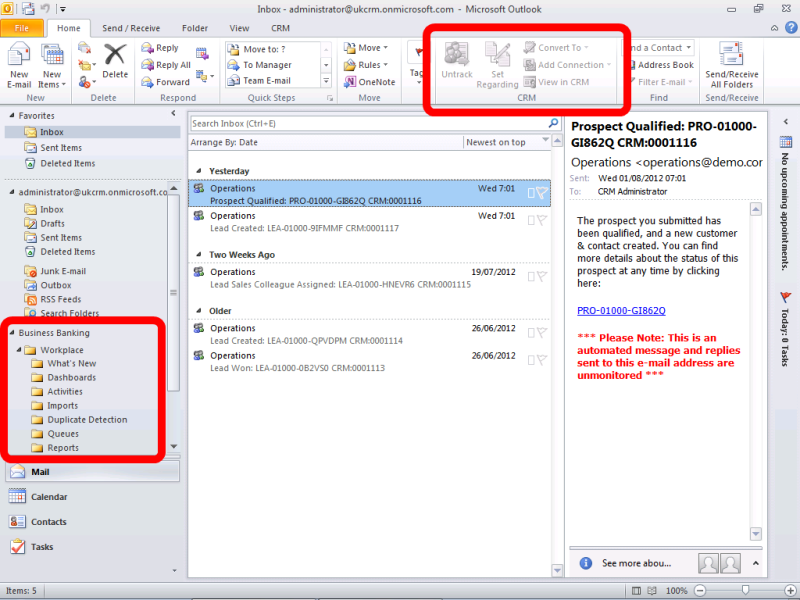Open PRO-01000-GI862Q link in email
Viewport: 800px width, 600px height.
621,310
